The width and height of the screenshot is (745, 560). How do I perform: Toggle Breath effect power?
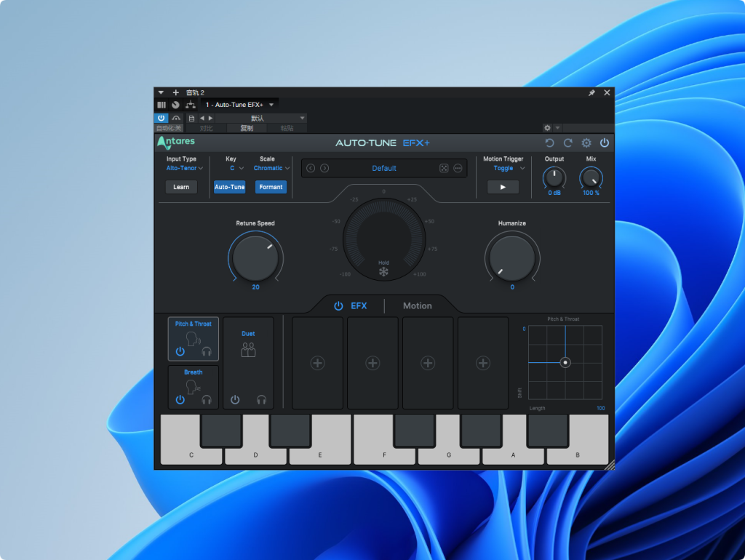(x=180, y=400)
